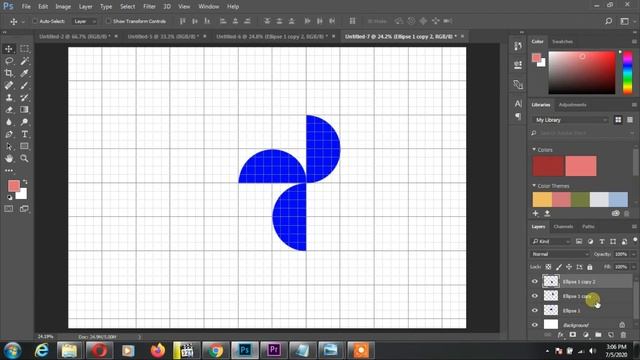Open the search icon in options bar
Viewport: 640px width, 360px height.
pos(608,21)
